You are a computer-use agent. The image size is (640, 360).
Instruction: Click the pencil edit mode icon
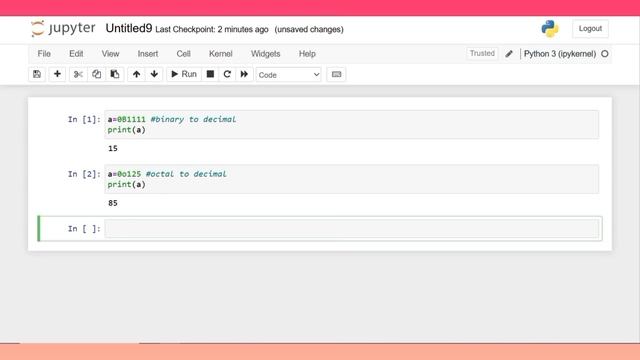tap(509, 54)
